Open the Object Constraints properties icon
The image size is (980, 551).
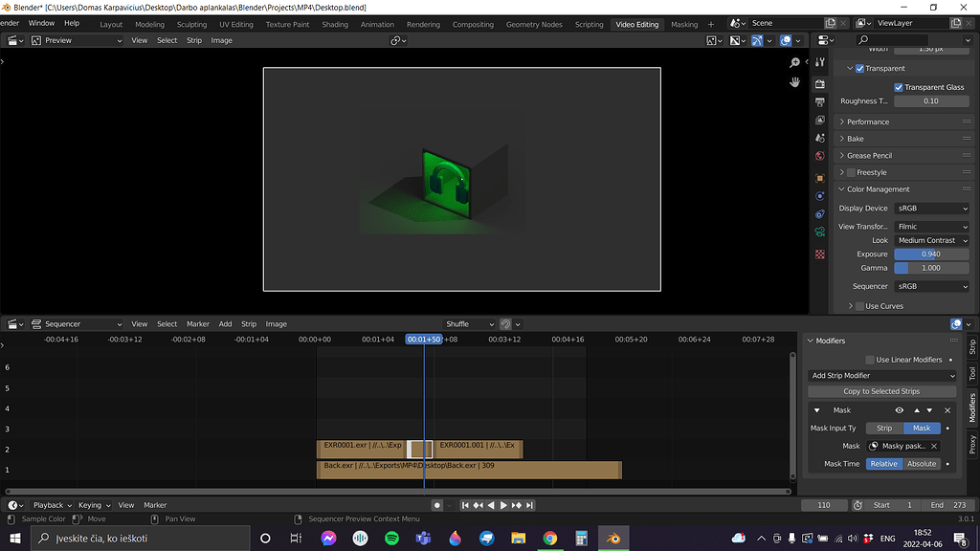[820, 214]
